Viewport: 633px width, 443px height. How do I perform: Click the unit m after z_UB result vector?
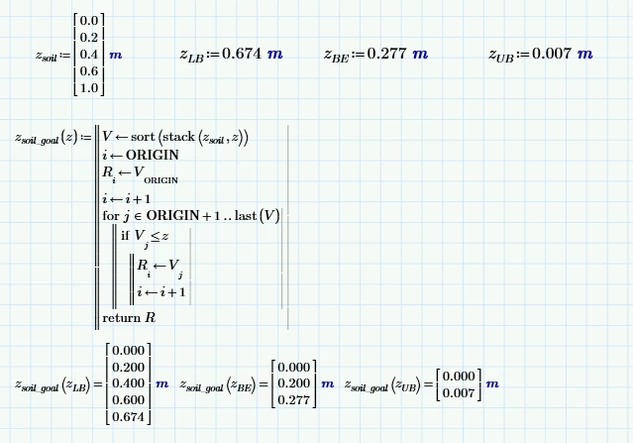tap(493, 384)
